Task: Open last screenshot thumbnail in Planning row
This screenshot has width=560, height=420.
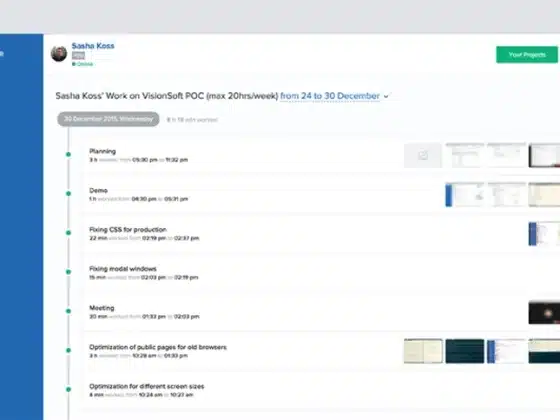Action: [x=544, y=155]
